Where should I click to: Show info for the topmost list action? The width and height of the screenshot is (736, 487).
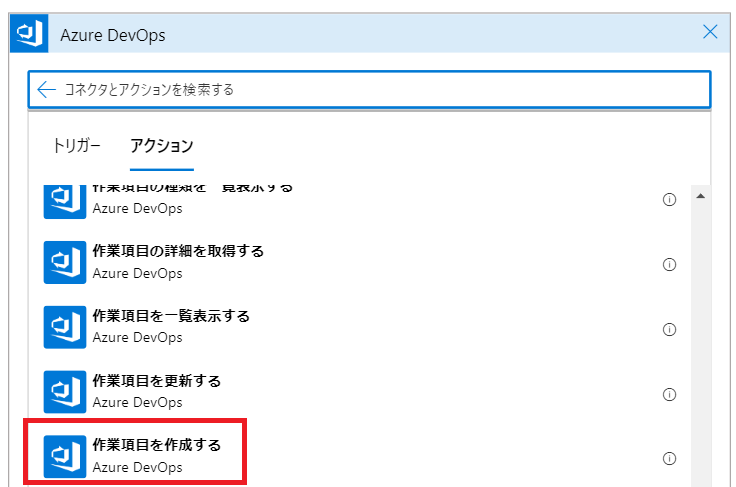pos(669,199)
